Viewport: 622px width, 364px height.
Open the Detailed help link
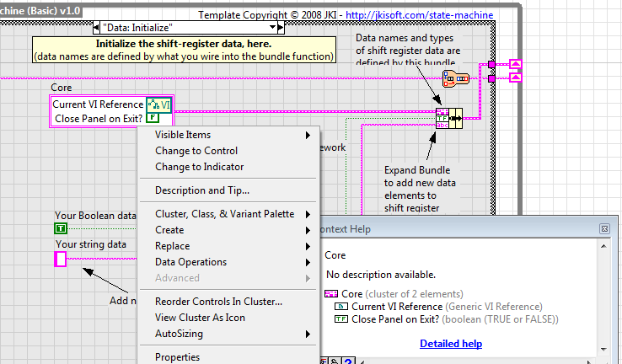451,344
